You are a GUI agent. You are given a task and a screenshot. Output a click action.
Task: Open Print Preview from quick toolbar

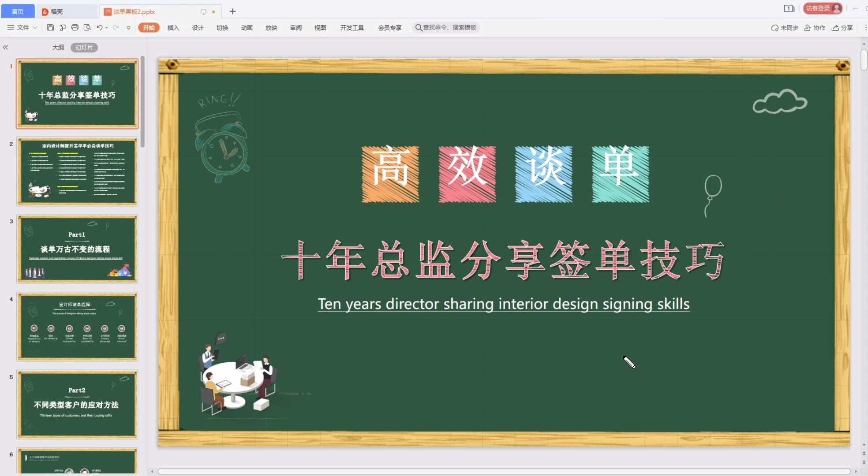click(87, 27)
